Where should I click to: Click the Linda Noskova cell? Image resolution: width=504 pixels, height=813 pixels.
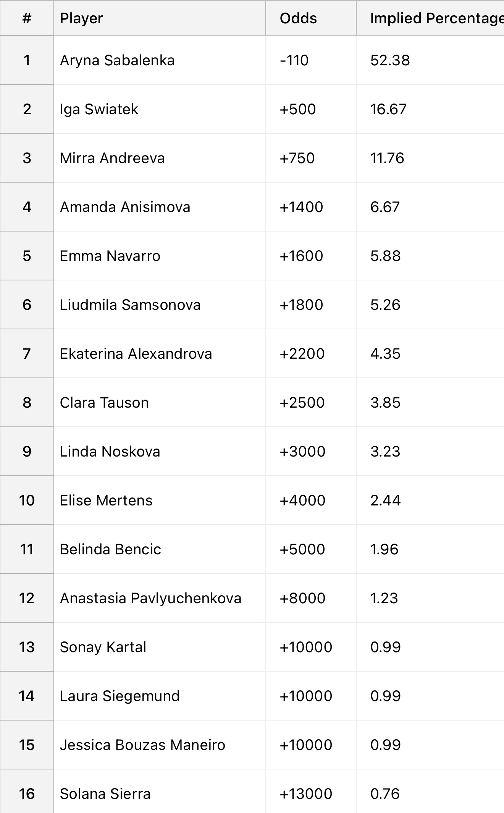[160, 452]
